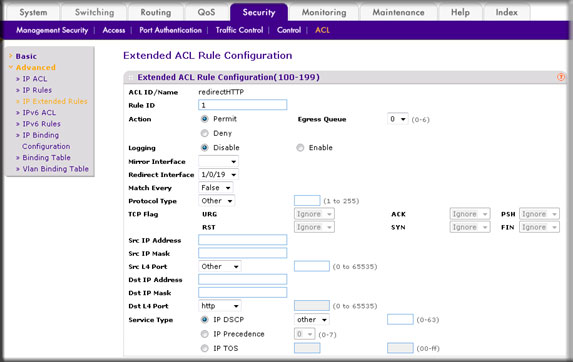Go to Vlan Binding Table page
573x362 pixels.
click(56, 169)
